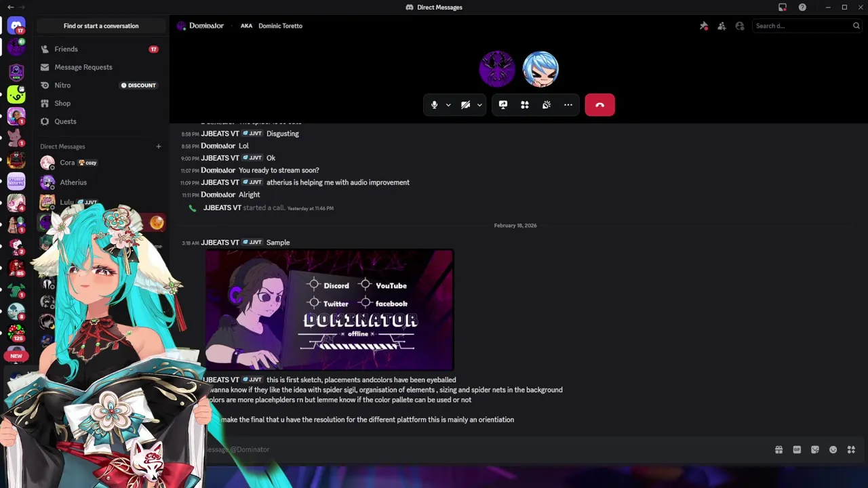
Task: Open the Dominator offline banner image
Action: coord(330,310)
